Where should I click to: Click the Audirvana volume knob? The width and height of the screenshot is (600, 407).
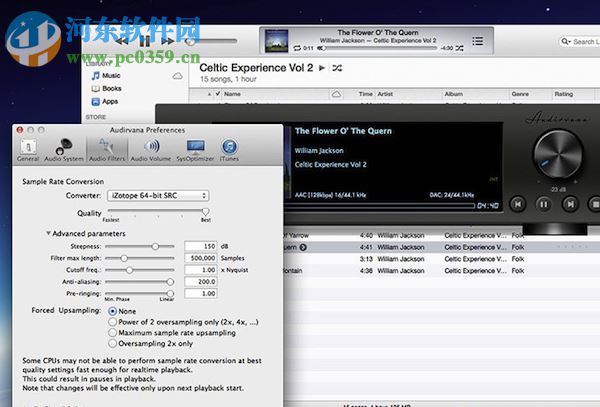[x=558, y=154]
